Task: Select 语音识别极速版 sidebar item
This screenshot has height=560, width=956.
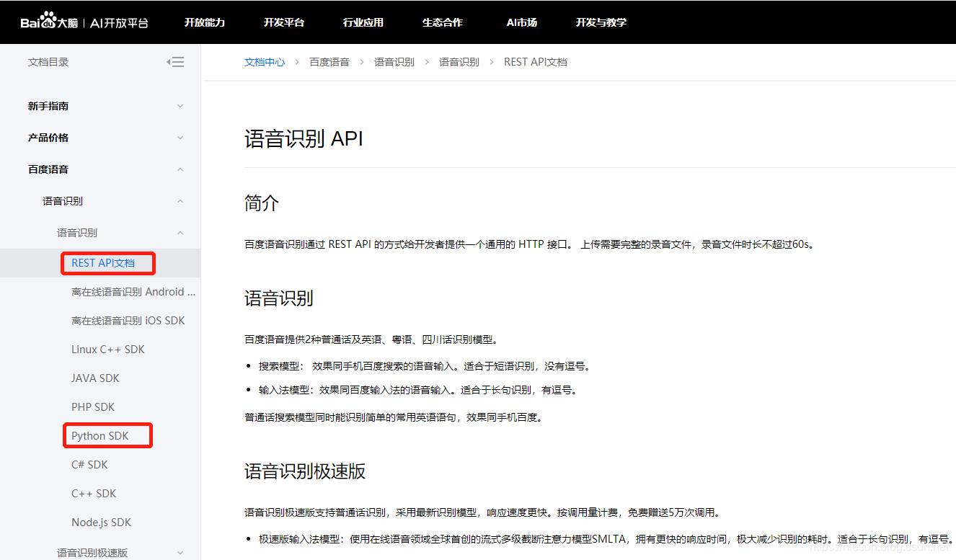Action: click(92, 553)
